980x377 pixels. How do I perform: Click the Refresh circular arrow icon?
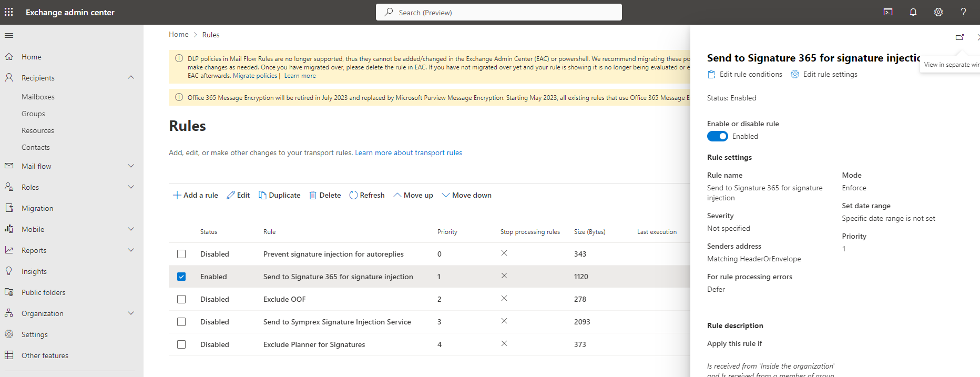(353, 195)
